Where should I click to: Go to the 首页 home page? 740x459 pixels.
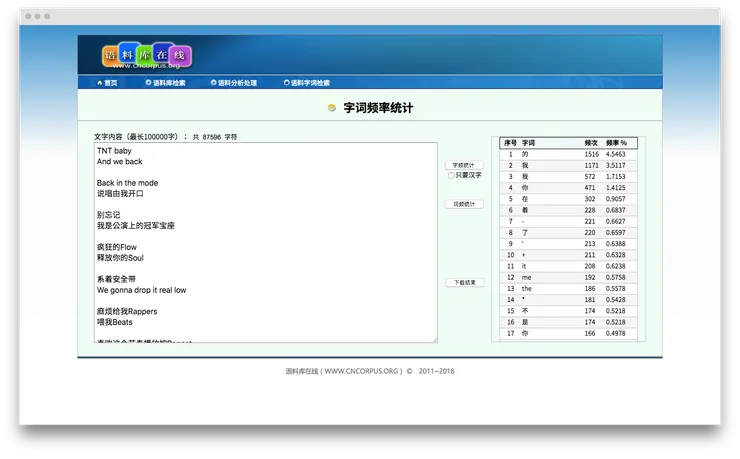click(108, 83)
